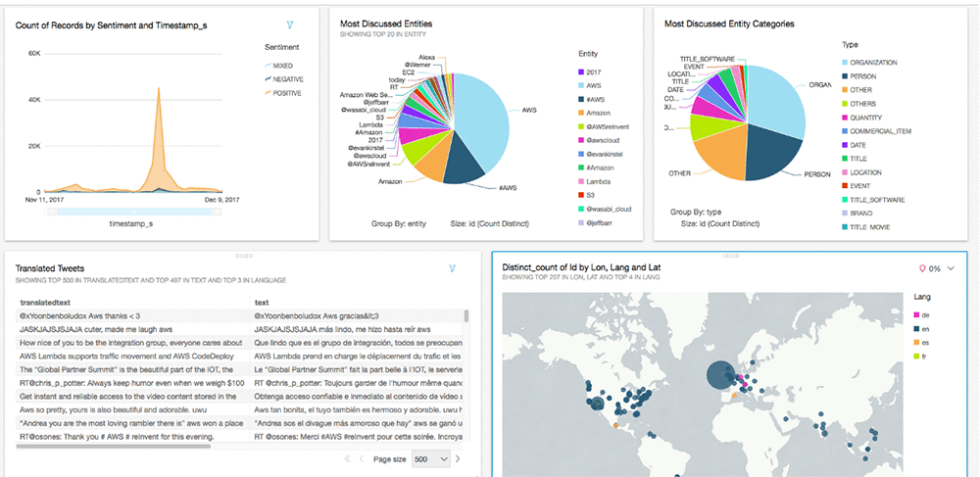
Task: Select row '@xYoonbenboludox Aws thanks < 3'
Action: point(240,316)
